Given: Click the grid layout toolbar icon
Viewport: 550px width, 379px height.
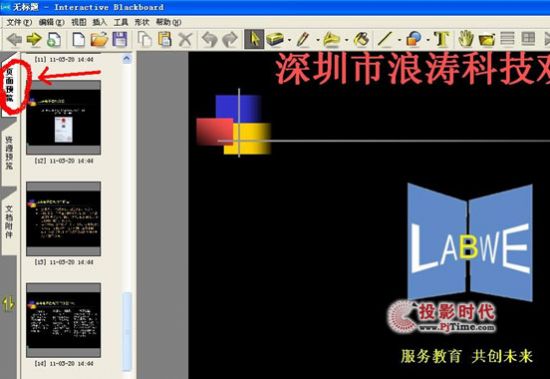Looking at the screenshot, I should coord(528,39).
